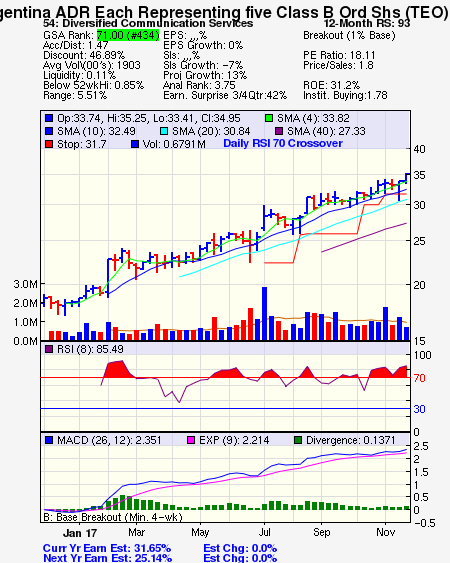
Task: Click the Avg Vol(00's): 1903 value
Action: (x=92, y=65)
